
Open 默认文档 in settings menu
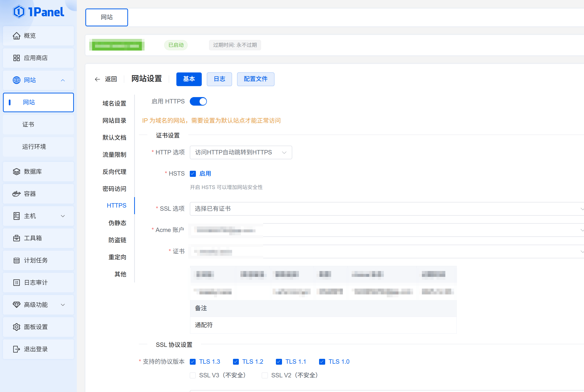pyautogui.click(x=114, y=138)
